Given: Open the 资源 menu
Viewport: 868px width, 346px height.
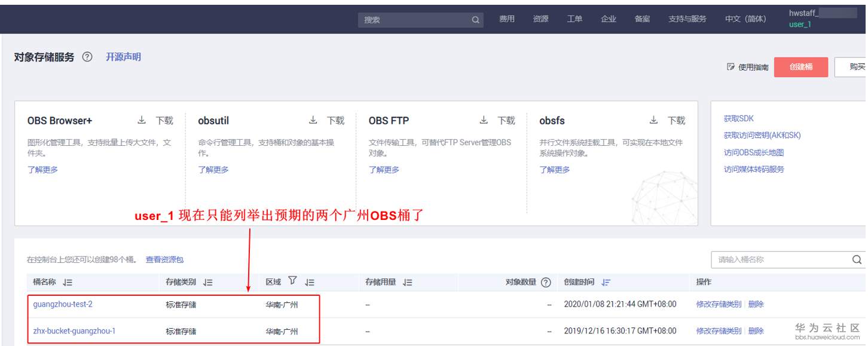Looking at the screenshot, I should [x=540, y=19].
